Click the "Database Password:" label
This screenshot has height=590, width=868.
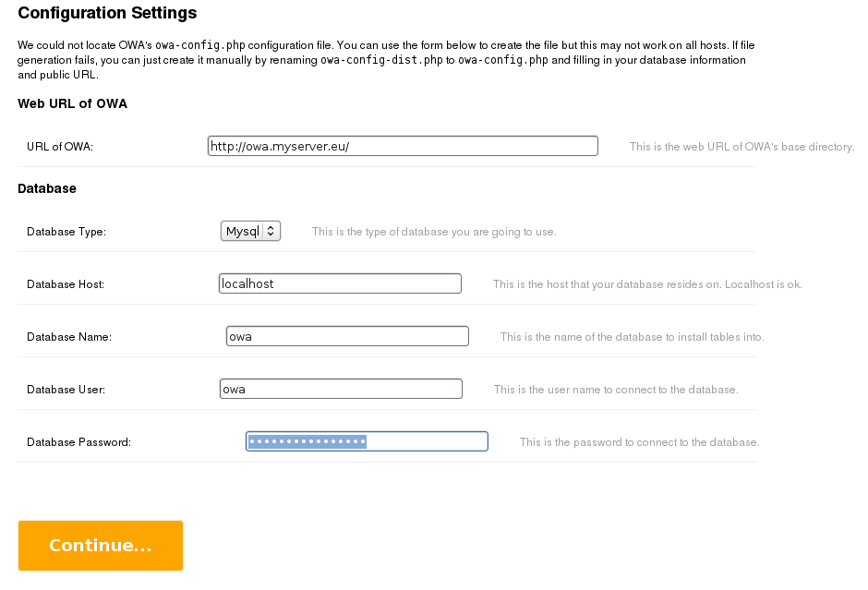pyautogui.click(x=78, y=442)
